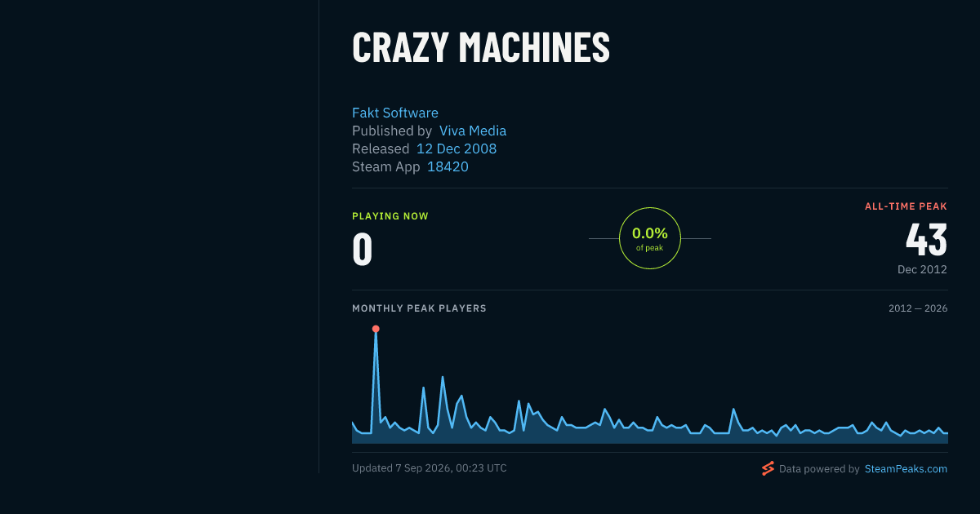Screen dimensions: 980x514
Task: Click the All-Time Peak label
Action: 906,206
